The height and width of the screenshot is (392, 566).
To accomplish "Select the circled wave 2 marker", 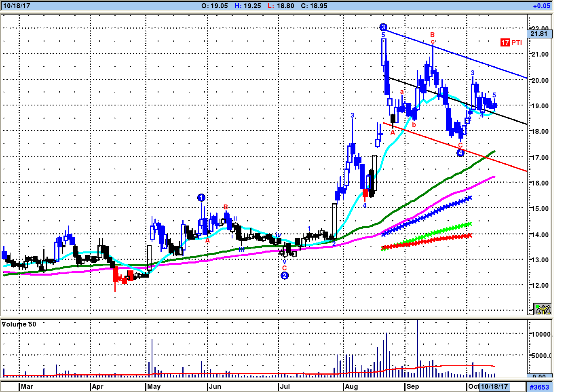I will tap(285, 276).
